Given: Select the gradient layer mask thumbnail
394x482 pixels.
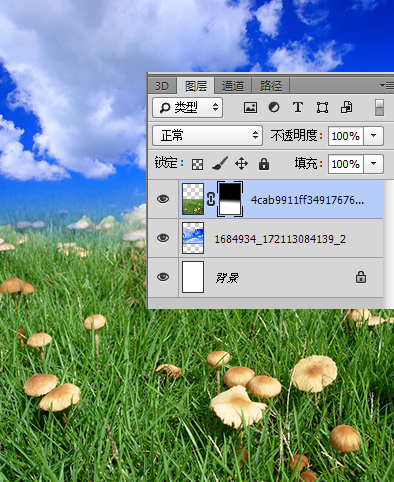Looking at the screenshot, I should point(230,199).
